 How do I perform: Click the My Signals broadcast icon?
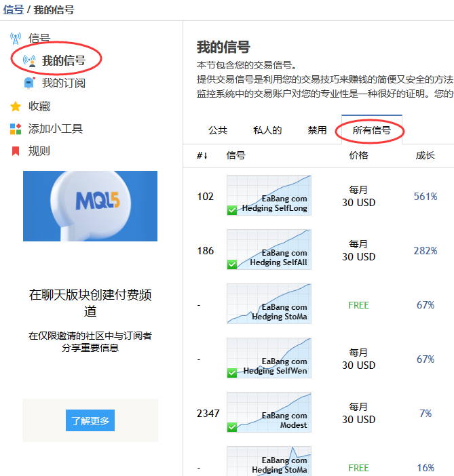tap(29, 61)
